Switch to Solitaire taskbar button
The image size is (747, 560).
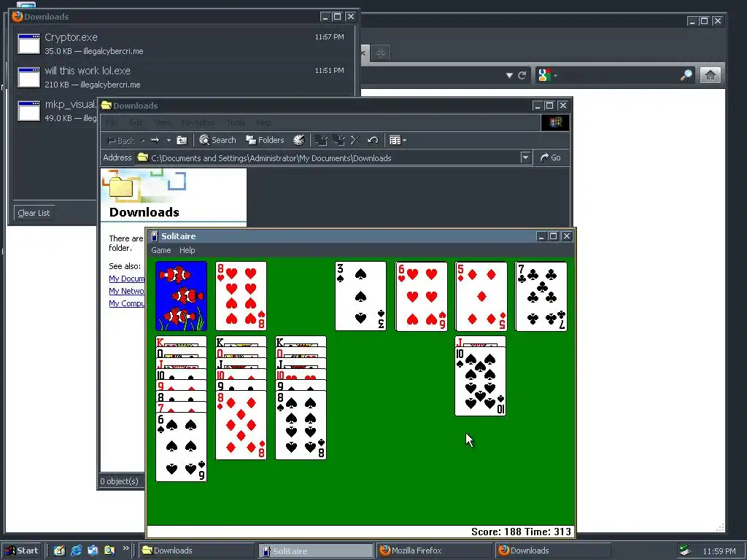click(316, 551)
